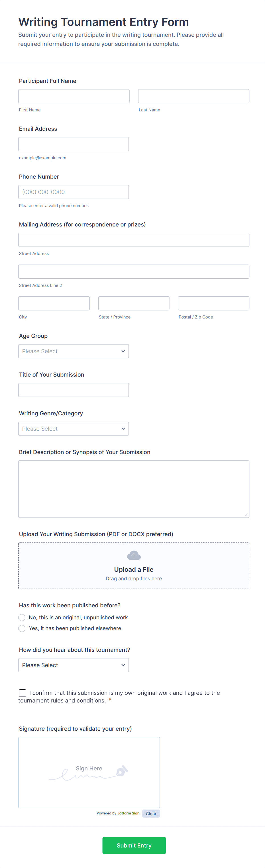Open the Jotform Sign link
This screenshot has width=265, height=868.
click(128, 813)
